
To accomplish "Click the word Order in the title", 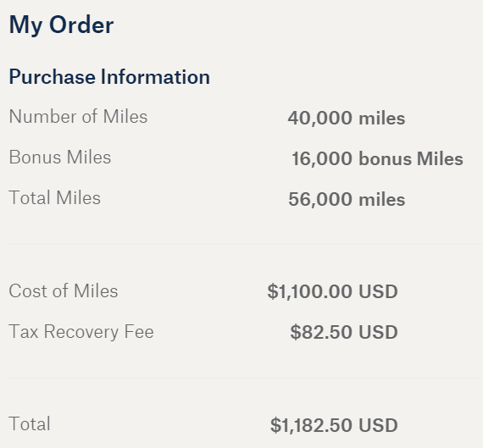I will tap(81, 25).
